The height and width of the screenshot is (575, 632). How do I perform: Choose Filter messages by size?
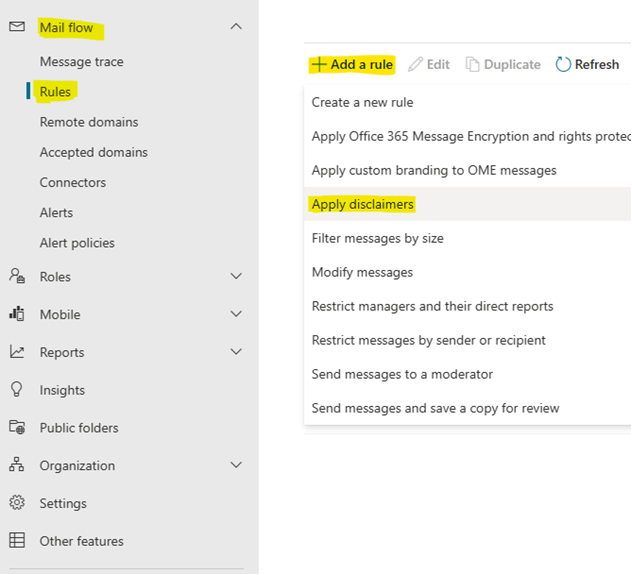468,238
